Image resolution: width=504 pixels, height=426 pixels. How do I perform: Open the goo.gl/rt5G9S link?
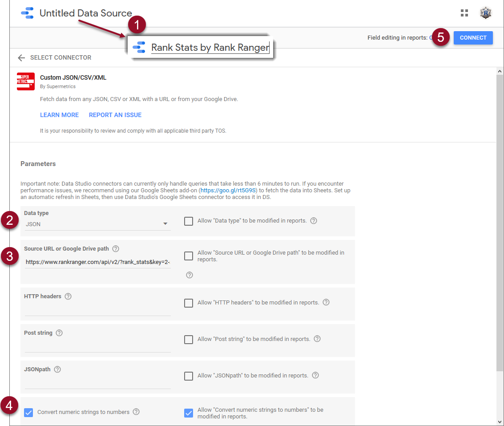[228, 191]
